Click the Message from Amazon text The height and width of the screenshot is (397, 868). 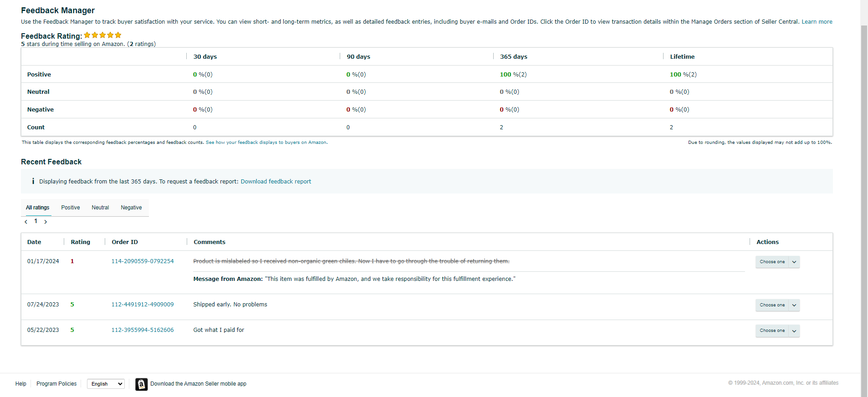(x=354, y=279)
